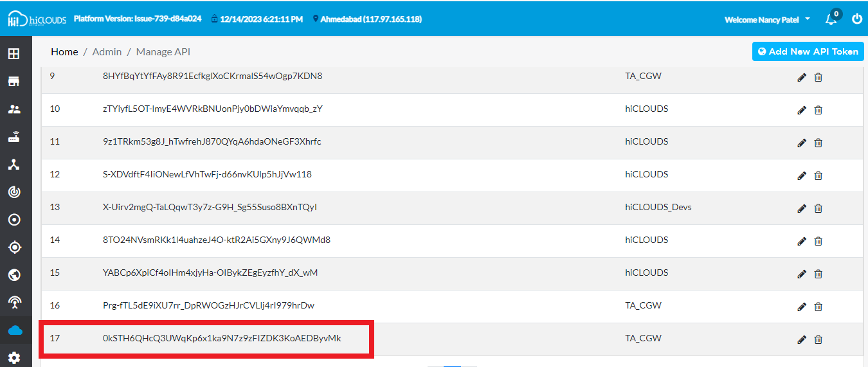Select token text starting with S-XDVdftF4liONew

click(x=207, y=174)
